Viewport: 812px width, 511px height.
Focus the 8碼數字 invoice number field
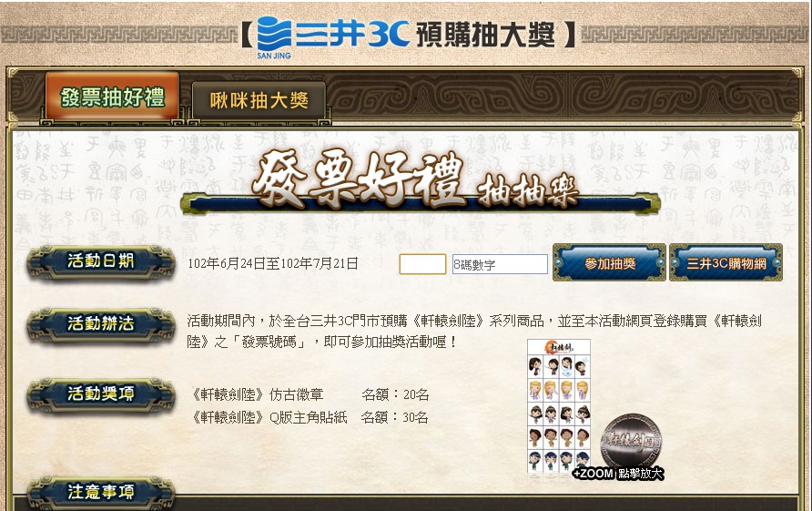(x=500, y=264)
